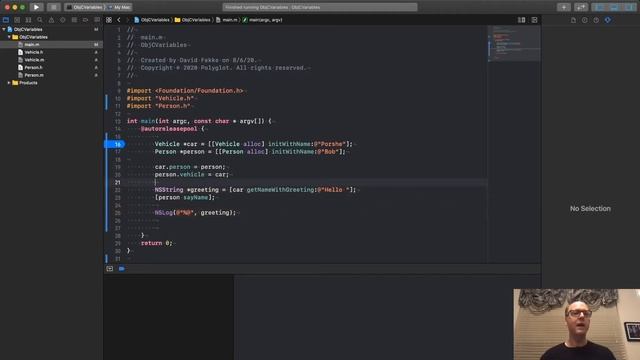Place cursor on NSLog greeting line
Viewport: 640px width, 360px height.
(x=196, y=213)
